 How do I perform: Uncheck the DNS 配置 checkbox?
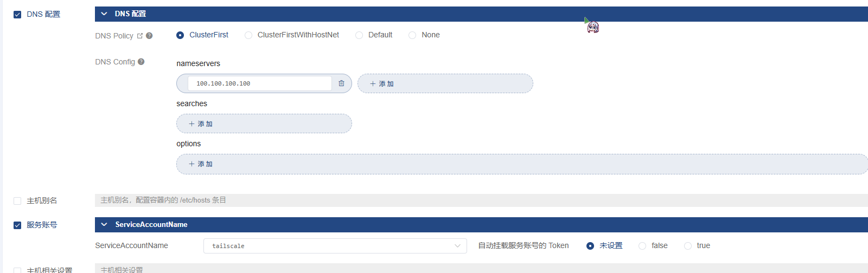coord(17,15)
